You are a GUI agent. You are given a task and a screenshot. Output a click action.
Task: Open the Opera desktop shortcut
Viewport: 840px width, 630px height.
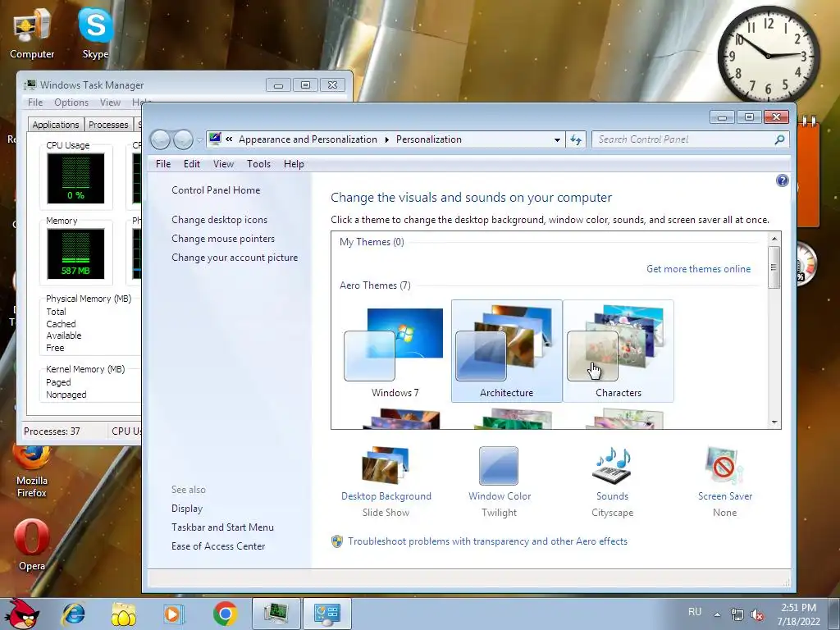[x=32, y=545]
